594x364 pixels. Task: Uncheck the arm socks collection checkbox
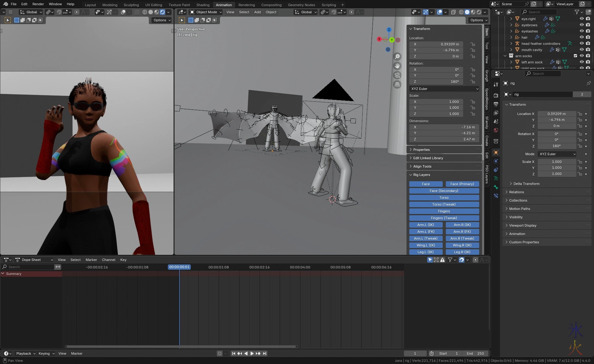click(575, 56)
